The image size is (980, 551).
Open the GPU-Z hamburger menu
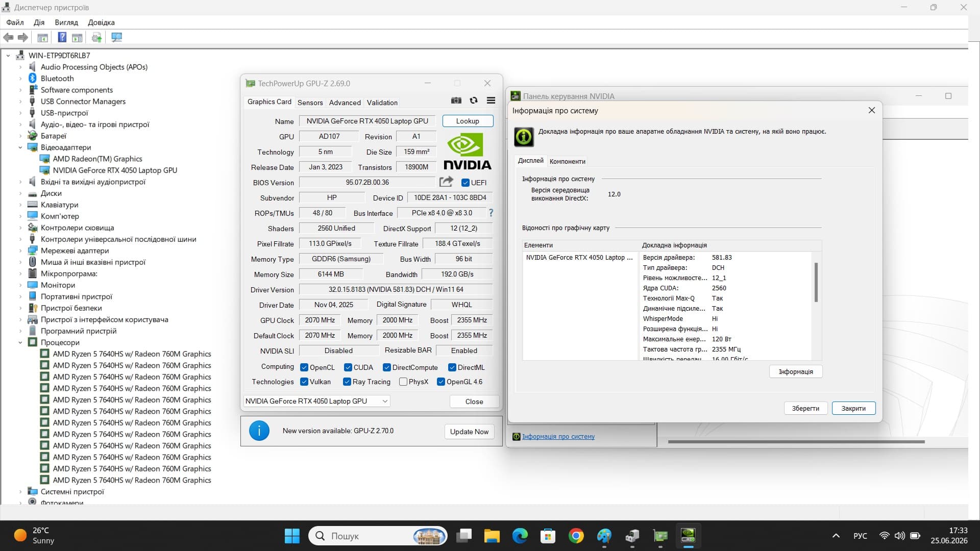pyautogui.click(x=491, y=101)
